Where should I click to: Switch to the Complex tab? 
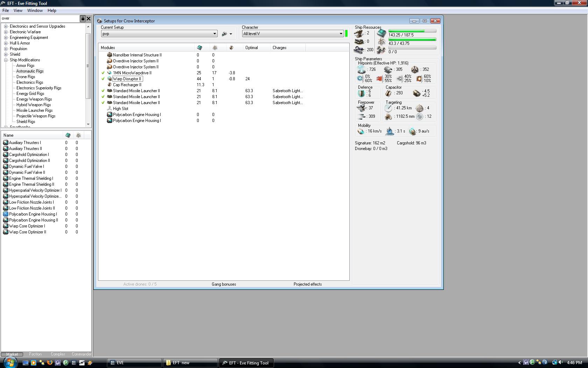pyautogui.click(x=58, y=354)
